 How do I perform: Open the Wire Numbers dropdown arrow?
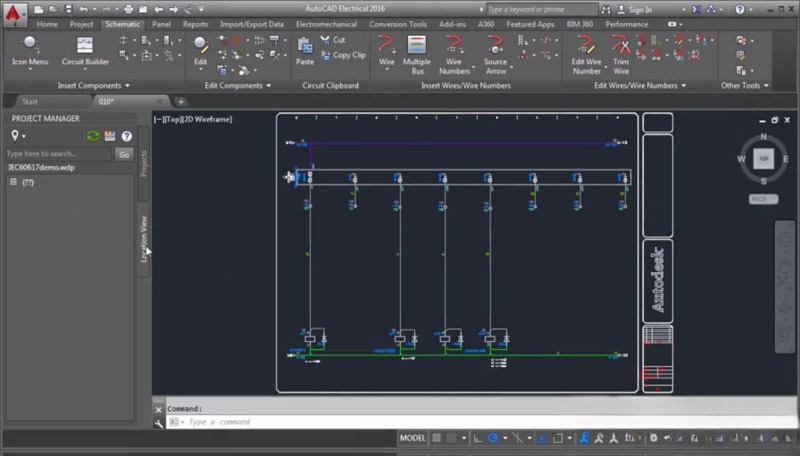(x=473, y=67)
